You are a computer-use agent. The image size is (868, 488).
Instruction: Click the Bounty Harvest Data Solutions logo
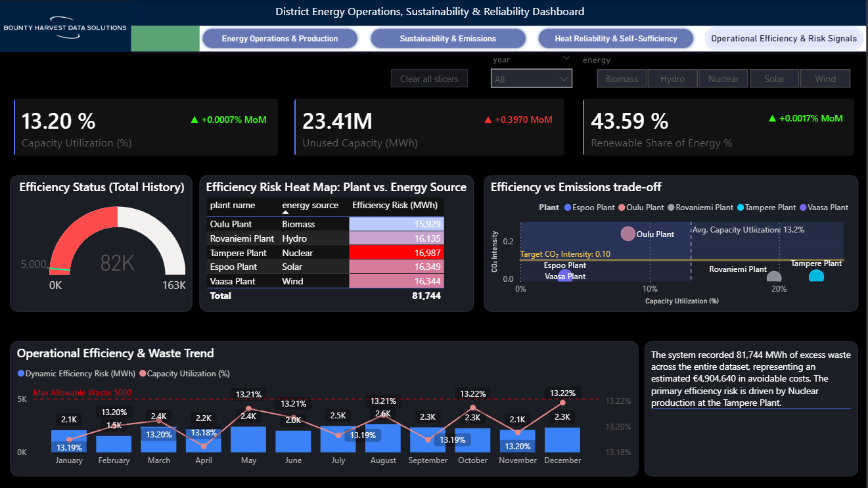point(64,28)
